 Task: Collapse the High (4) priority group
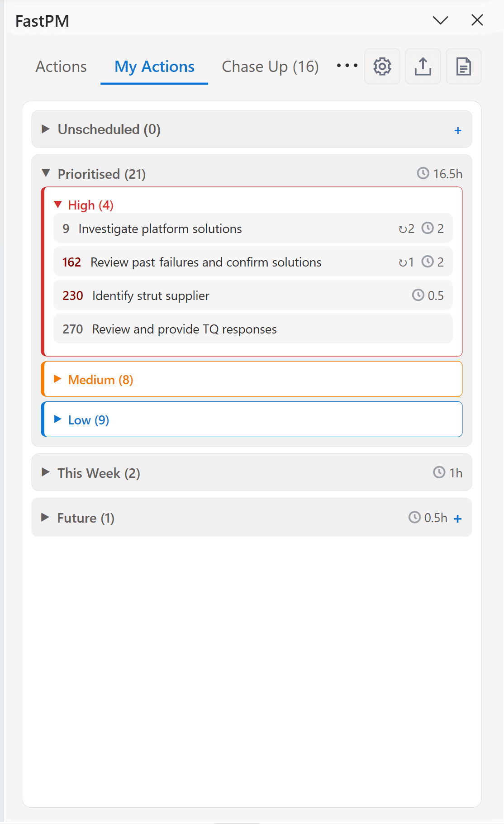[x=58, y=205]
